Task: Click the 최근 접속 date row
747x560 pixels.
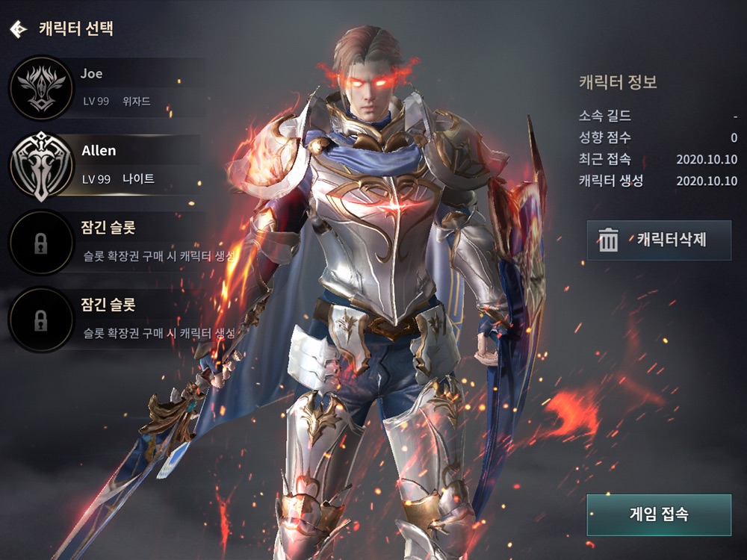Action: pos(658,159)
